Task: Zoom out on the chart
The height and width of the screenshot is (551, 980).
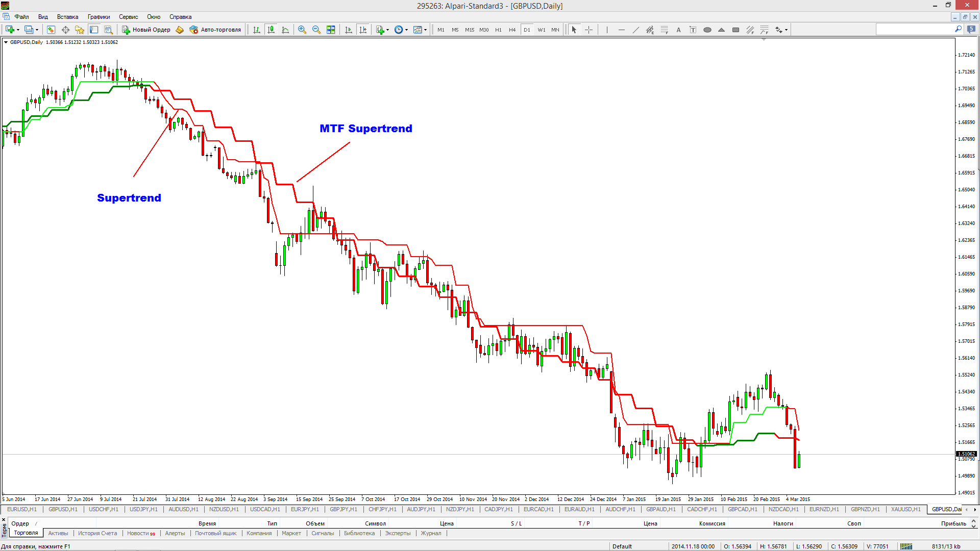Action: point(316,30)
